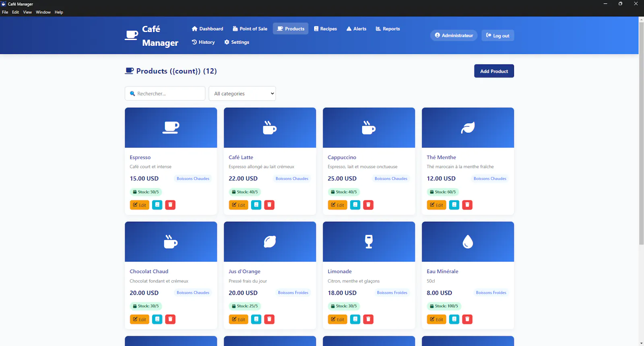
Task: Edit the Café Latte product
Action: coord(238,205)
